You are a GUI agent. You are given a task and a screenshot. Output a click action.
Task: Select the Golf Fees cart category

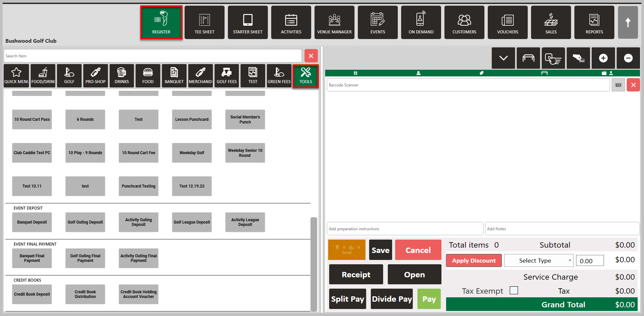tap(227, 76)
